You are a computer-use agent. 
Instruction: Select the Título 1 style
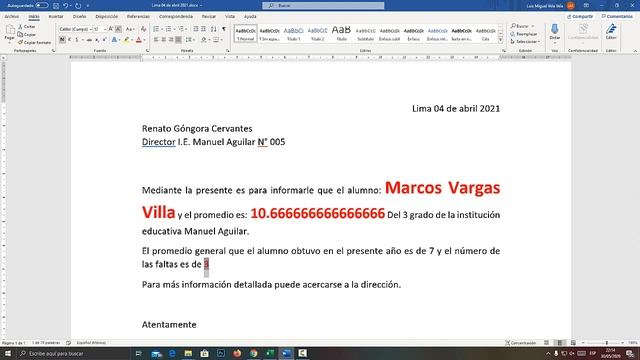(x=293, y=33)
